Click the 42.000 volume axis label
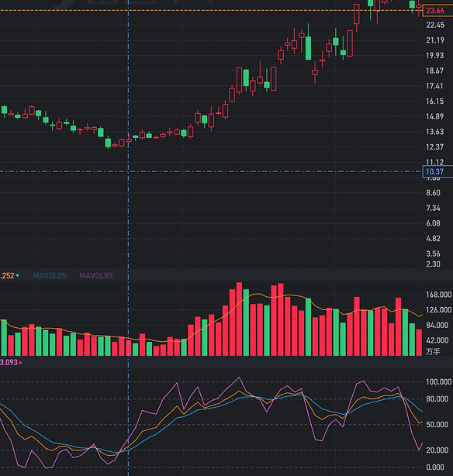 point(437,340)
